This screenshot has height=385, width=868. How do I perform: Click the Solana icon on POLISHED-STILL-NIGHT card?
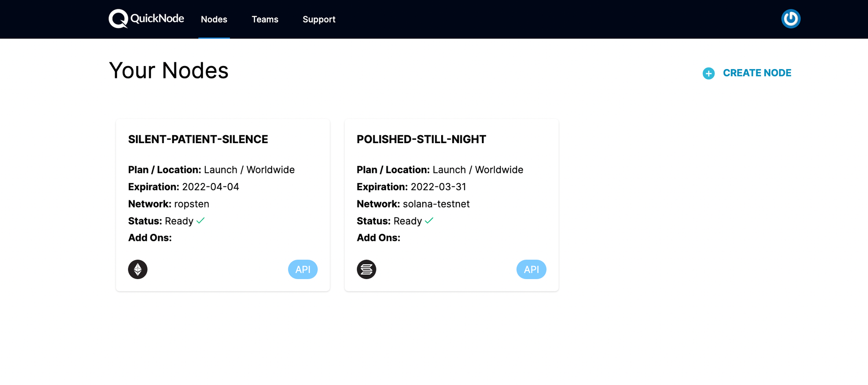coord(366,269)
